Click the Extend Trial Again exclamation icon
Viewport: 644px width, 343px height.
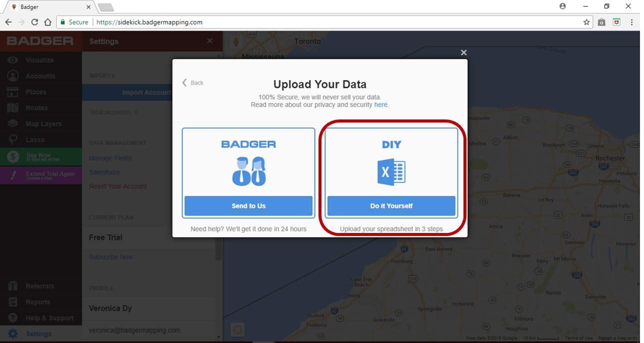tap(13, 175)
